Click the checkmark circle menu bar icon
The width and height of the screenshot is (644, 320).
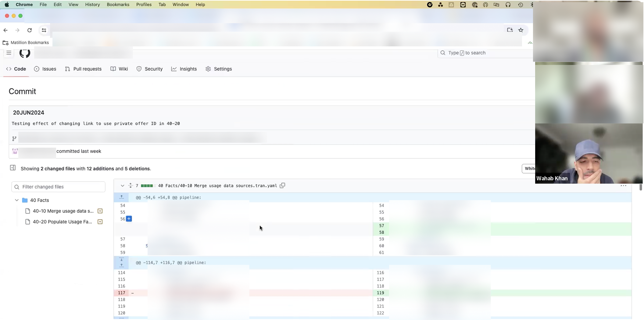click(x=430, y=5)
